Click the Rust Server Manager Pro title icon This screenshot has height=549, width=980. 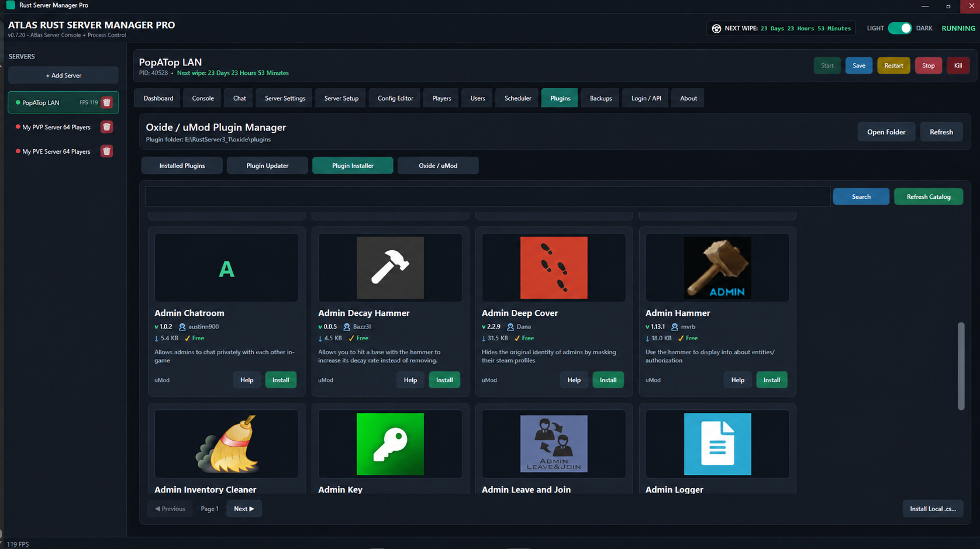[11, 5]
